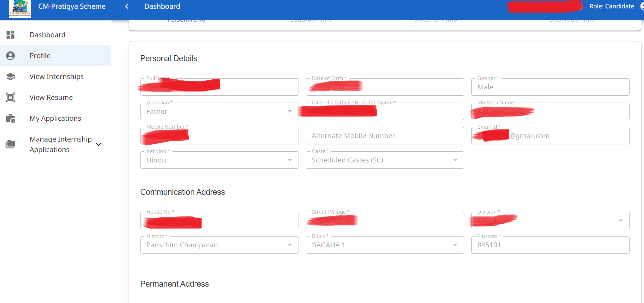Image resolution: width=644 pixels, height=303 pixels.
Task: Click the View Internships graduation cap icon
Action: 10,77
